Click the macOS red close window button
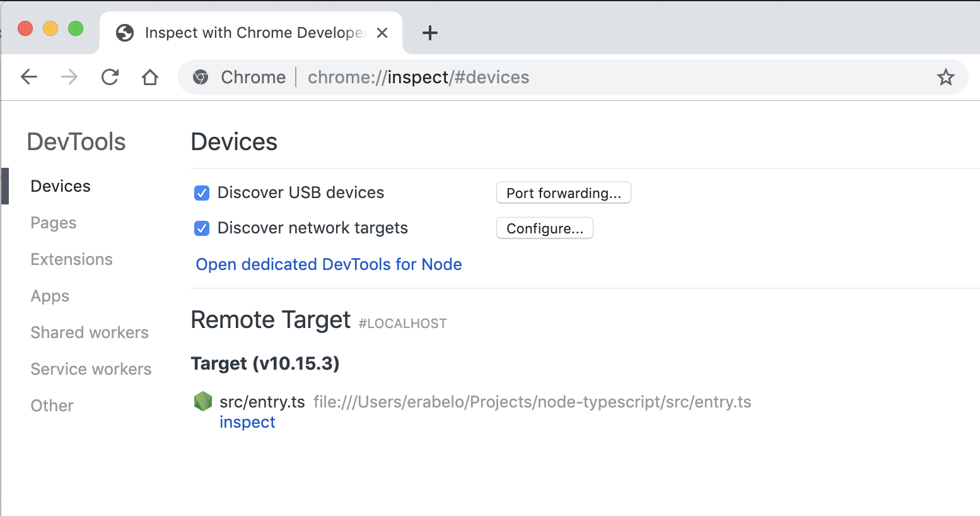Screen dimensions: 980x516 [x=25, y=28]
